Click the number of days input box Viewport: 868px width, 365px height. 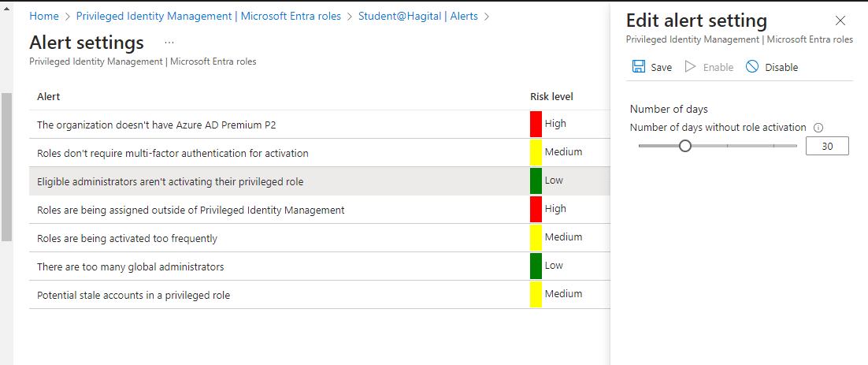826,146
